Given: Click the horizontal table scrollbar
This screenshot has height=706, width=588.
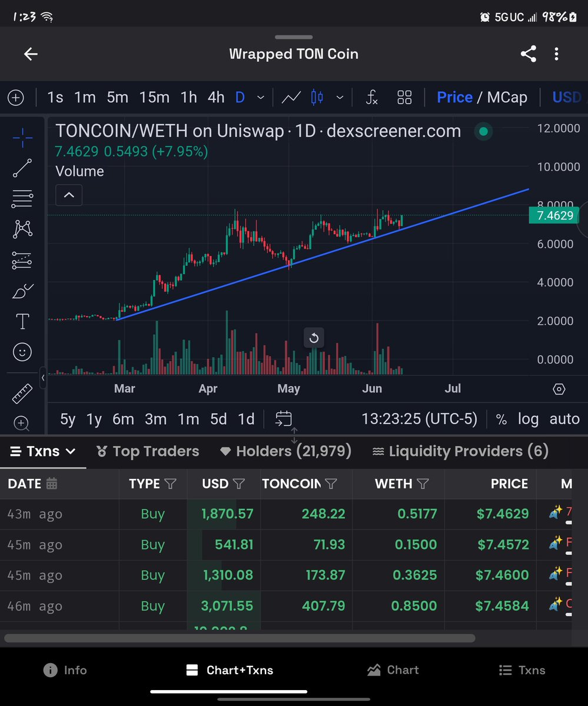Looking at the screenshot, I should 240,638.
